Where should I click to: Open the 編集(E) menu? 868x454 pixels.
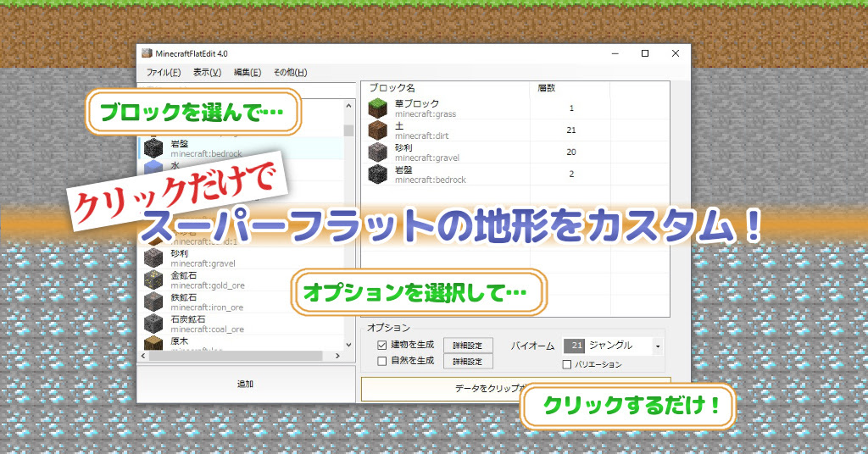tap(247, 73)
